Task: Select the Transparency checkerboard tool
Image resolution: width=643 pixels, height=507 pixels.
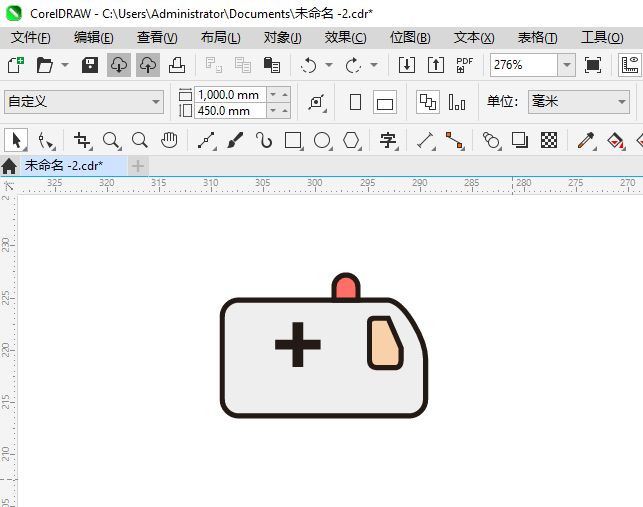Action: pyautogui.click(x=549, y=140)
